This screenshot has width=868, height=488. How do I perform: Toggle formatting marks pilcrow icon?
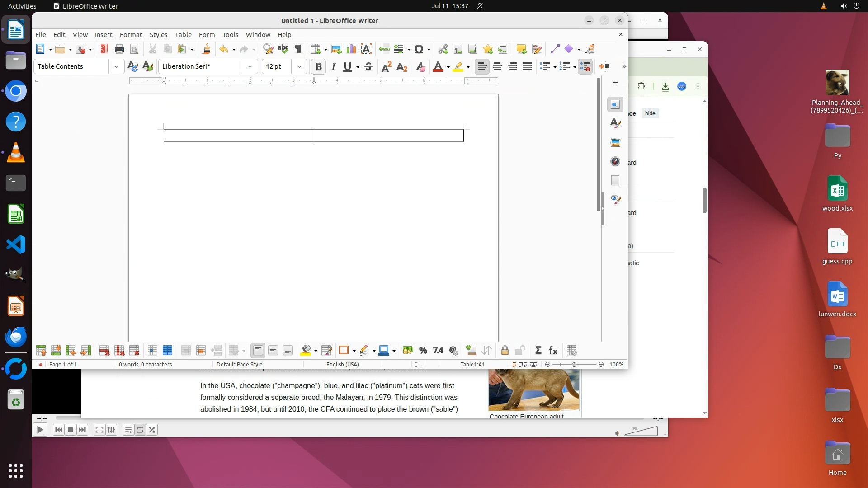point(298,49)
